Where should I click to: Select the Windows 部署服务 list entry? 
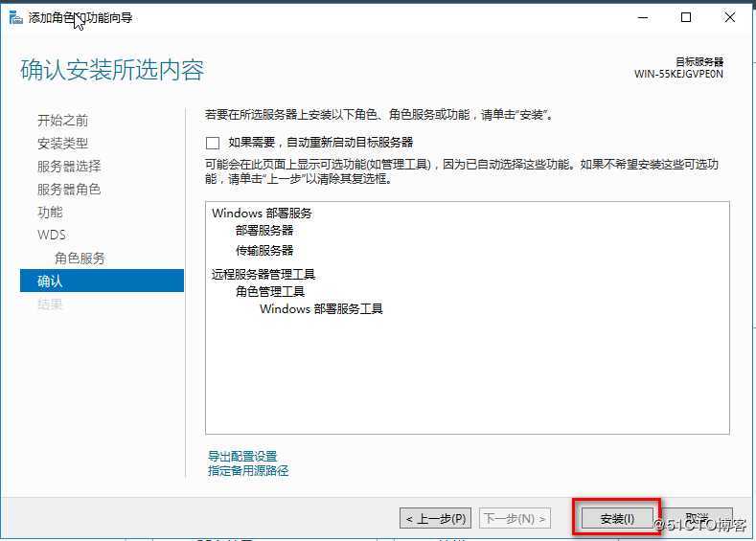coord(262,213)
